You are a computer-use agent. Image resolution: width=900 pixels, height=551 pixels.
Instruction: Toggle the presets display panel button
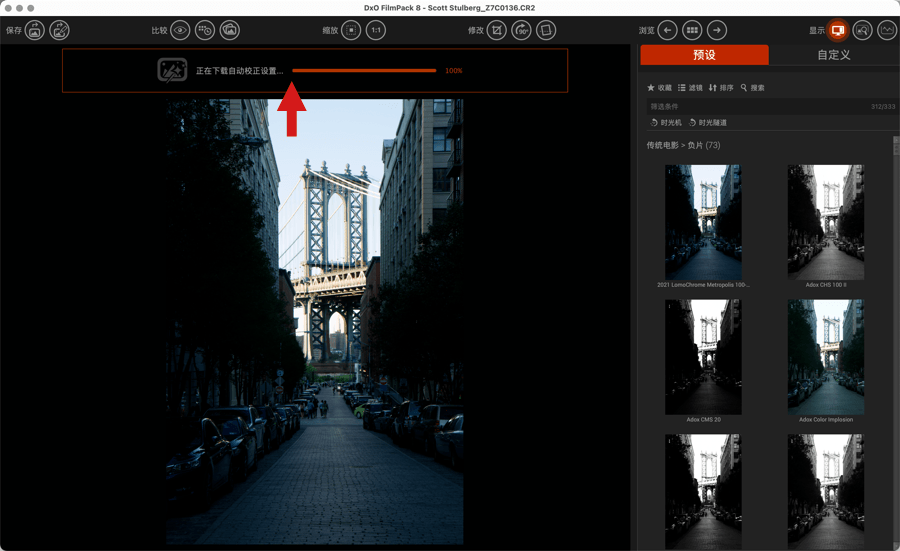pyautogui.click(x=837, y=31)
